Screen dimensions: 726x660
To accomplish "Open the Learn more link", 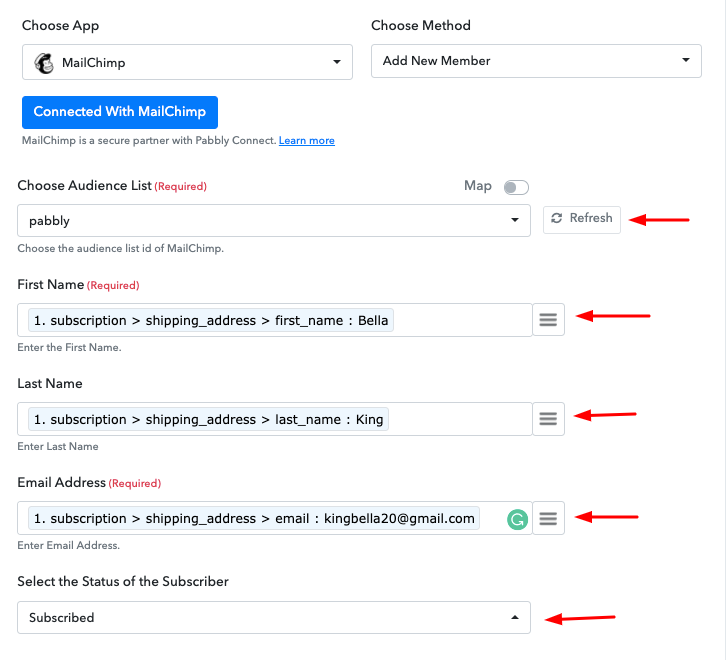I will (x=307, y=140).
